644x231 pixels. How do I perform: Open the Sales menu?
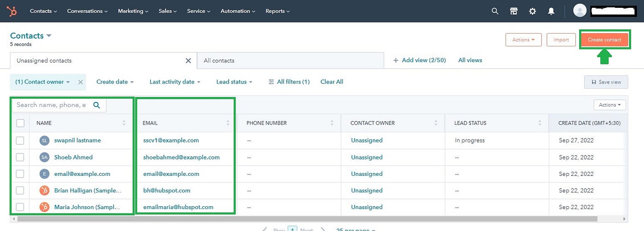167,11
